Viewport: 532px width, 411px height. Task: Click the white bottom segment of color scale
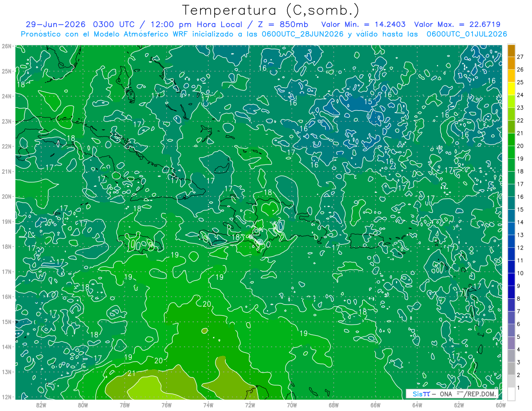[x=512, y=393]
